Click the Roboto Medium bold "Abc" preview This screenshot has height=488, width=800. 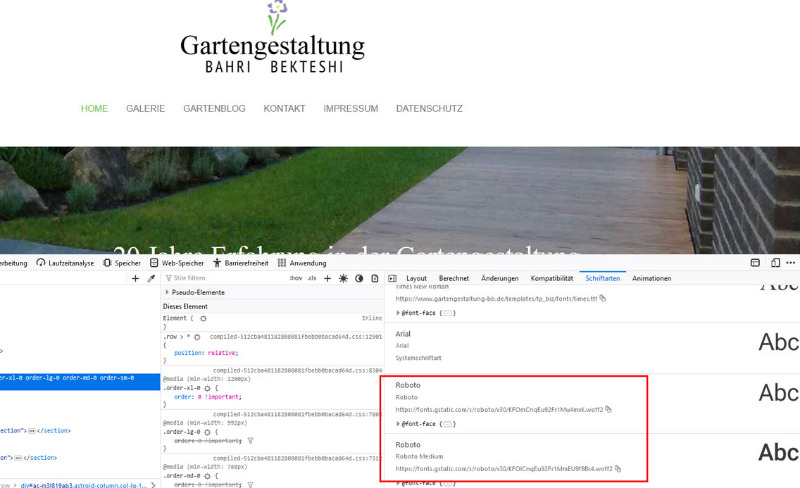[779, 452]
